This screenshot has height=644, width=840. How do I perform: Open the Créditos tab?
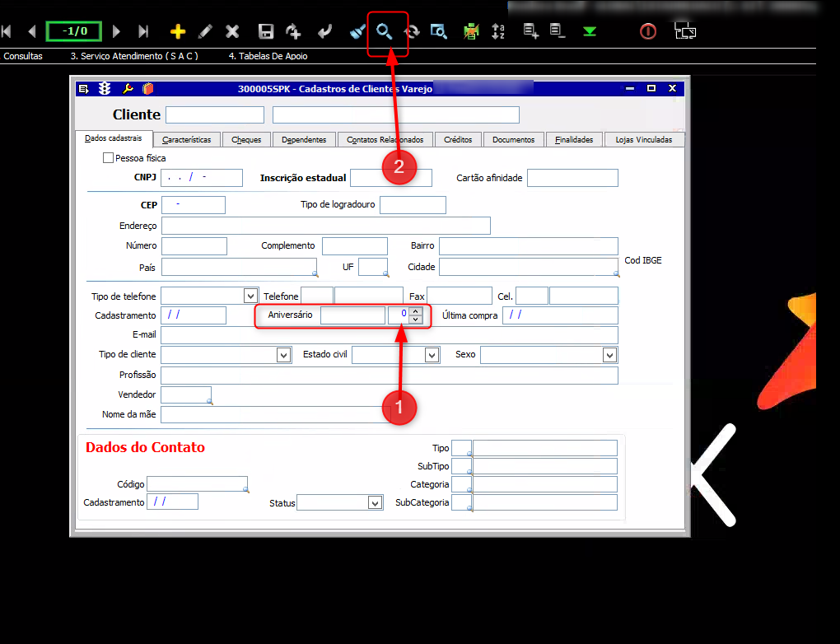pyautogui.click(x=458, y=139)
